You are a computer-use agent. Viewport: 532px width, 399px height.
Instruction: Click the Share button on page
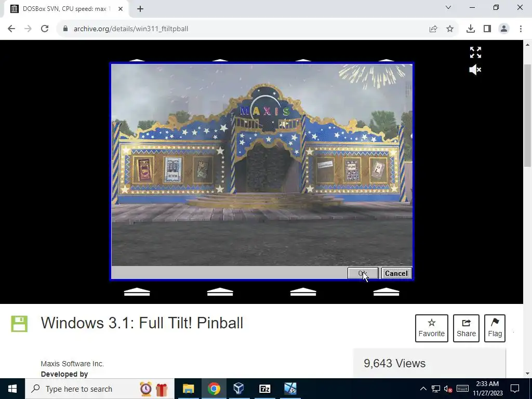466,328
